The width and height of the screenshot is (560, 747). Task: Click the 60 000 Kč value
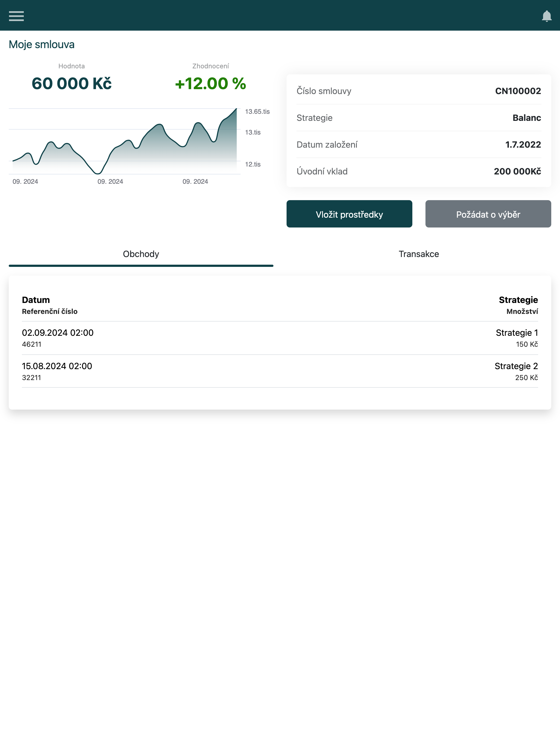tap(72, 83)
